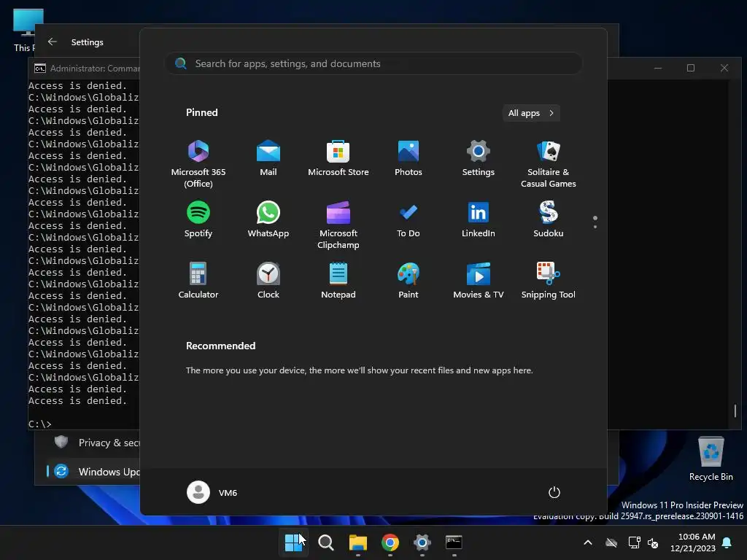Open the notifications bell icon
This screenshot has height=560, width=747.
pyautogui.click(x=727, y=542)
